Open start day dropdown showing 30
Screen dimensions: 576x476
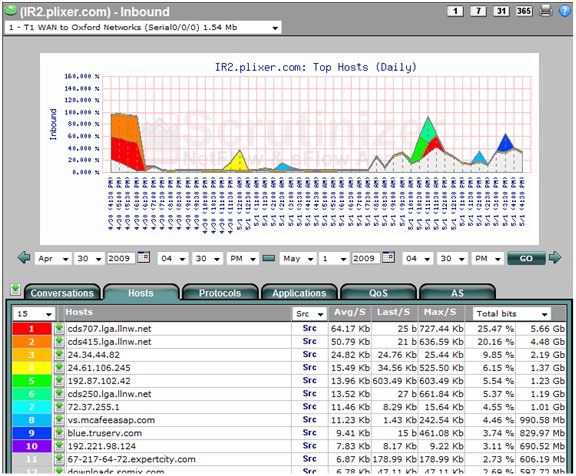[89, 259]
